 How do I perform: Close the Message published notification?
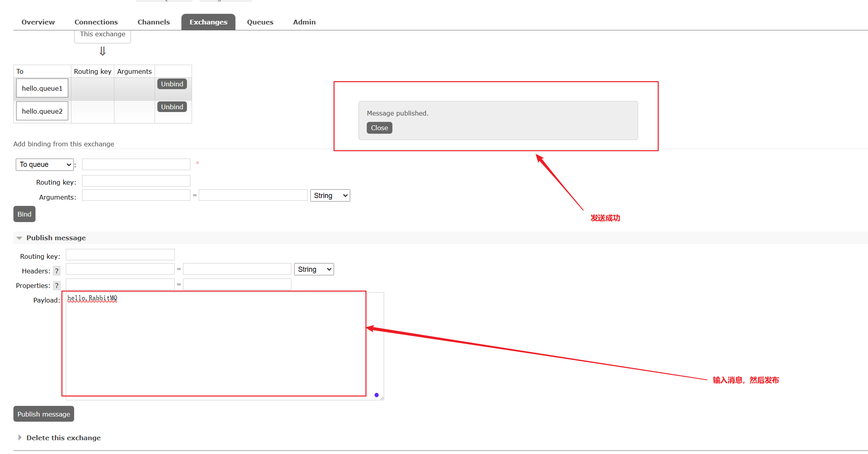[x=379, y=128]
